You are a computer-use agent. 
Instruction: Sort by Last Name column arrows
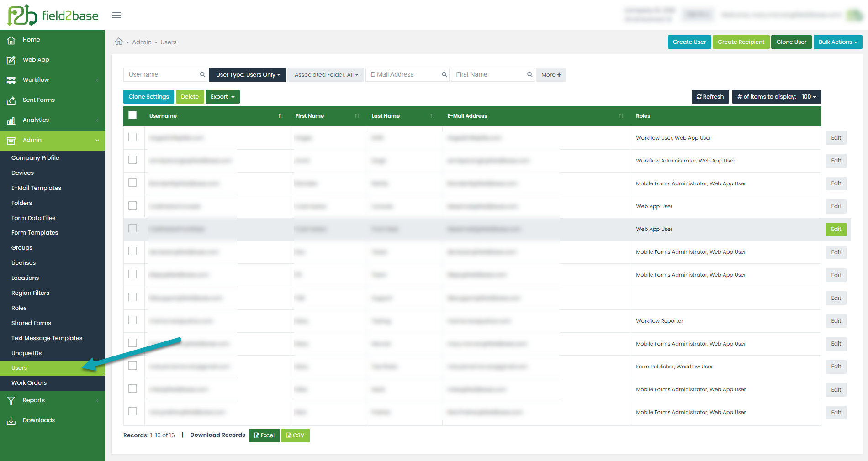pyautogui.click(x=432, y=116)
